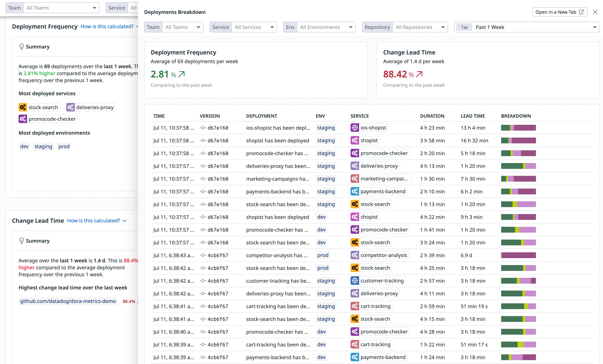This screenshot has height=364, width=603.
Task: Select the staging environment tag on the shopist row
Action: coord(326,140)
